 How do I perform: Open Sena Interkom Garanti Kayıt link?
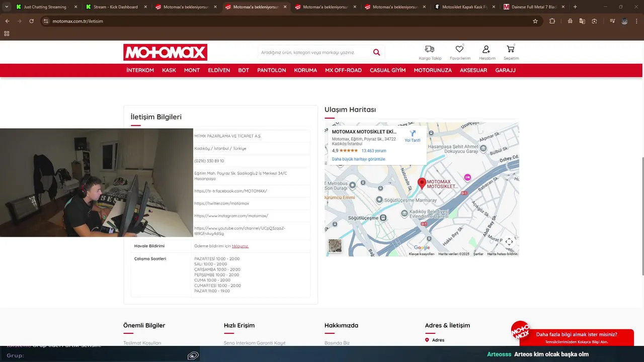pos(255,343)
